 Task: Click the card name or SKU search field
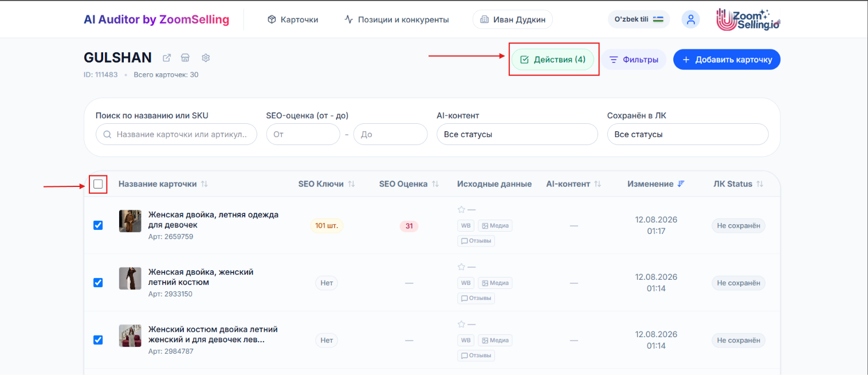176,134
